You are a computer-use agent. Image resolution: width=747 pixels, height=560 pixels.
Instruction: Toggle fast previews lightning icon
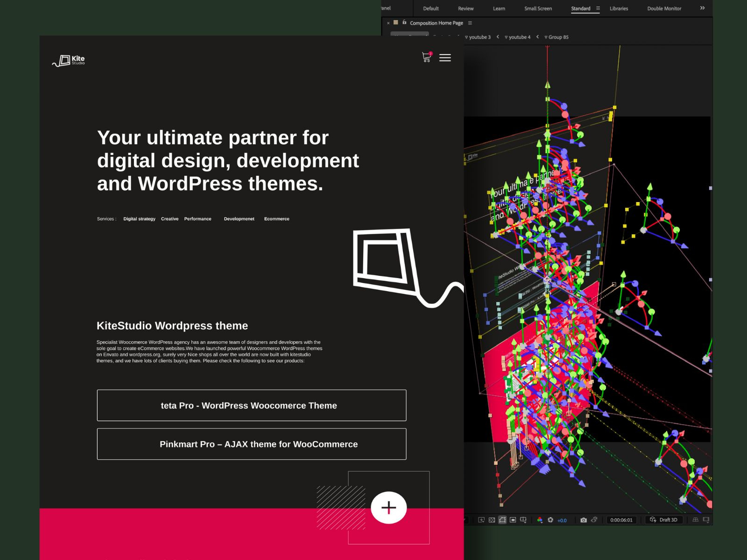[x=481, y=520]
